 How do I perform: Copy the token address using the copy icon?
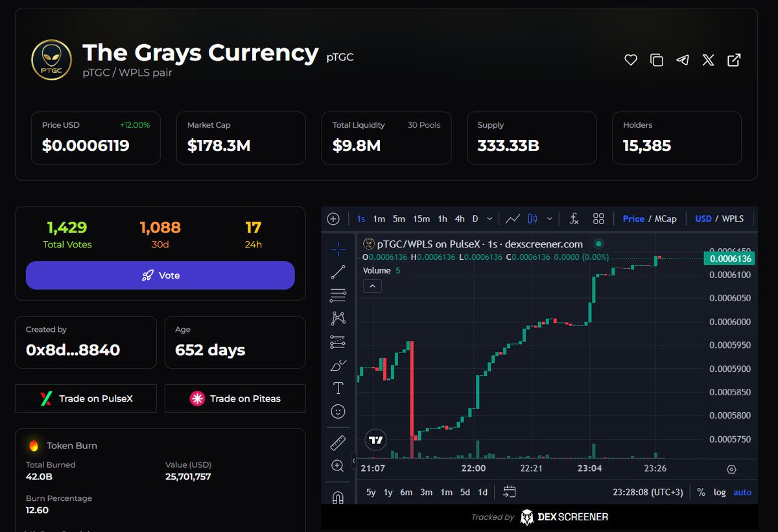tap(657, 60)
